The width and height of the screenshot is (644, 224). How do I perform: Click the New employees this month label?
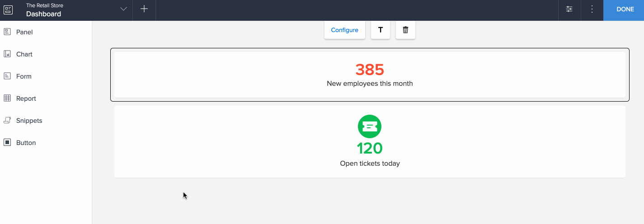[370, 84]
